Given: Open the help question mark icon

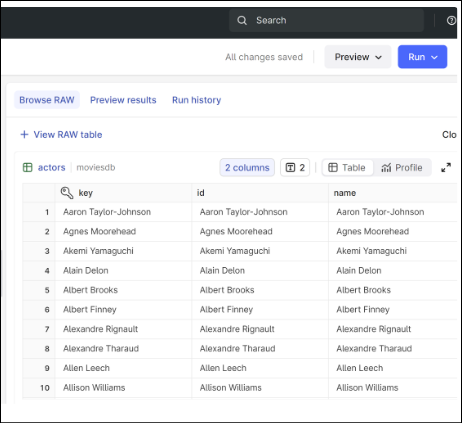Looking at the screenshot, I should click(x=451, y=21).
